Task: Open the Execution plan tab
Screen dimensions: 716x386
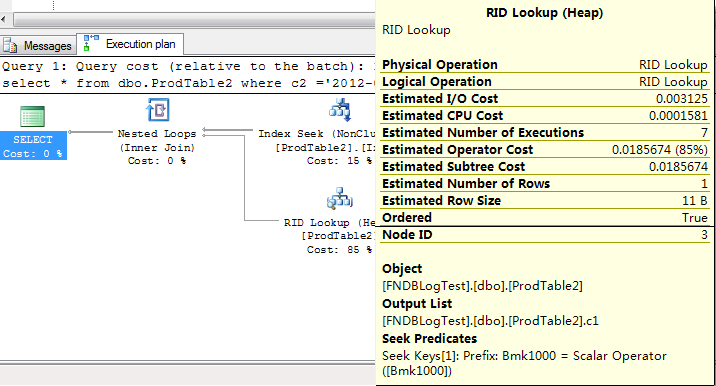Action: 130,44
